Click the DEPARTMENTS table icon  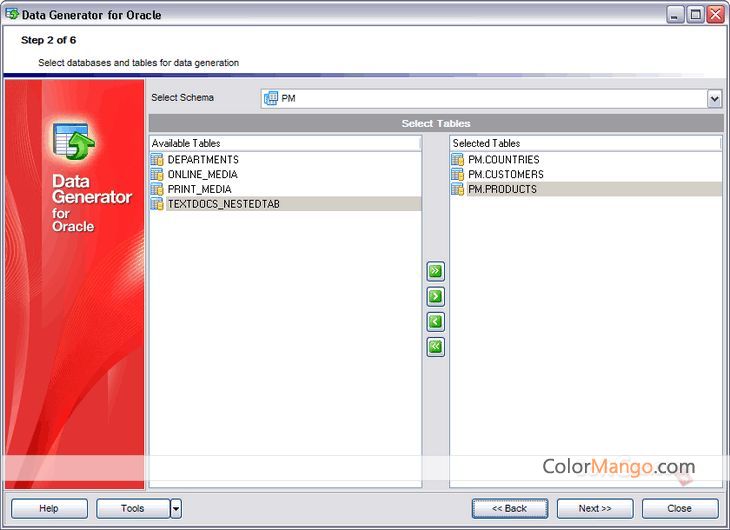157,160
